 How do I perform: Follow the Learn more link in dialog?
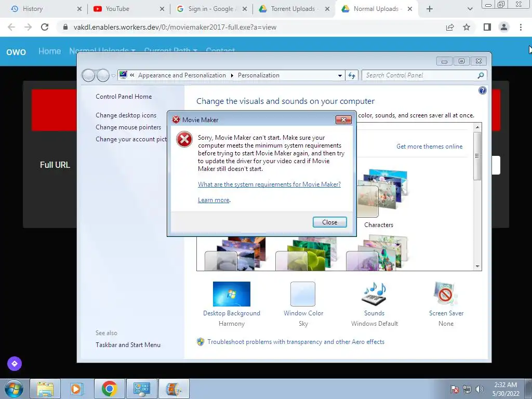click(x=214, y=200)
